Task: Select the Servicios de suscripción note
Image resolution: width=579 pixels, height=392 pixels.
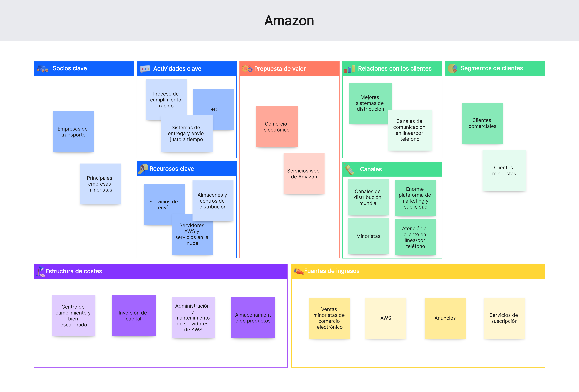Action: tap(504, 318)
